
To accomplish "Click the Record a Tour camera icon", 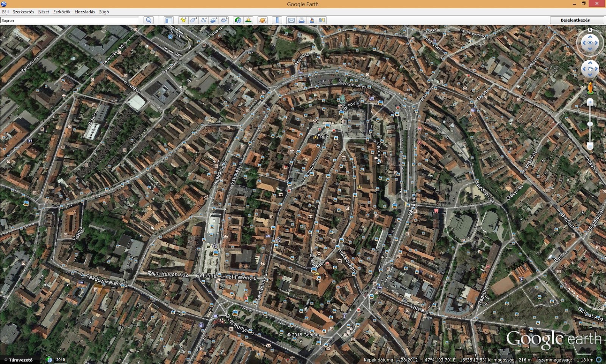I will tap(224, 20).
